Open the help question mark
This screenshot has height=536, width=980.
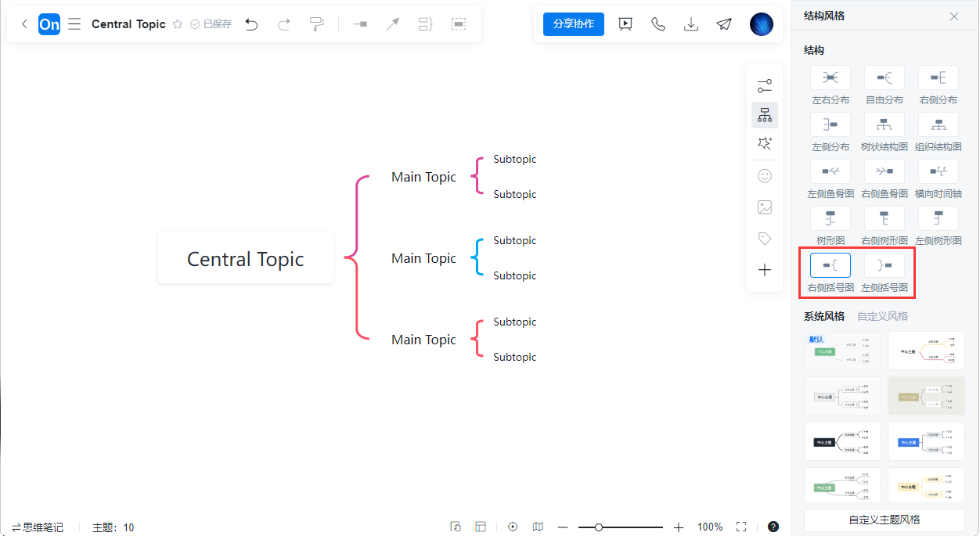[x=773, y=527]
